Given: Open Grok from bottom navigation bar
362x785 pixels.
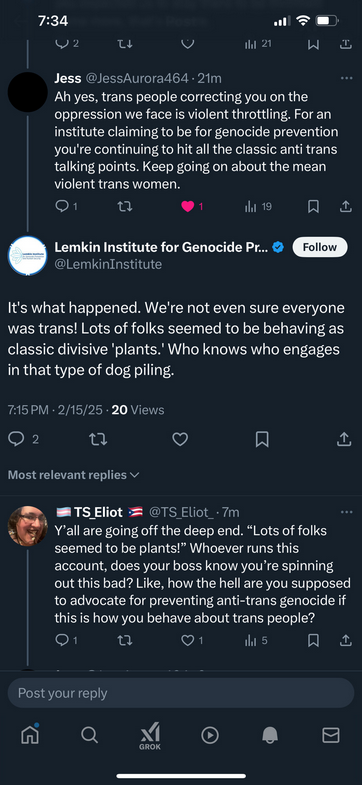Looking at the screenshot, I should click(x=150, y=735).
